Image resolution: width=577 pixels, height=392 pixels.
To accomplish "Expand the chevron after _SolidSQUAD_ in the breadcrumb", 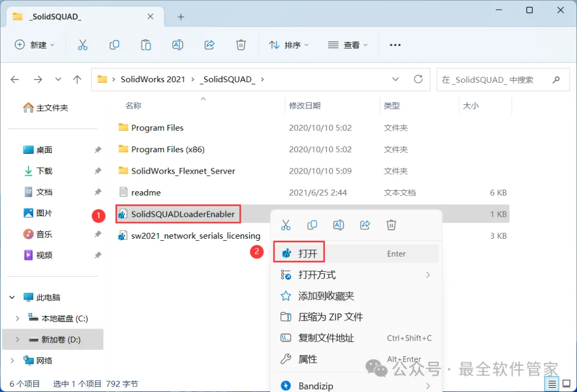I will pos(262,80).
